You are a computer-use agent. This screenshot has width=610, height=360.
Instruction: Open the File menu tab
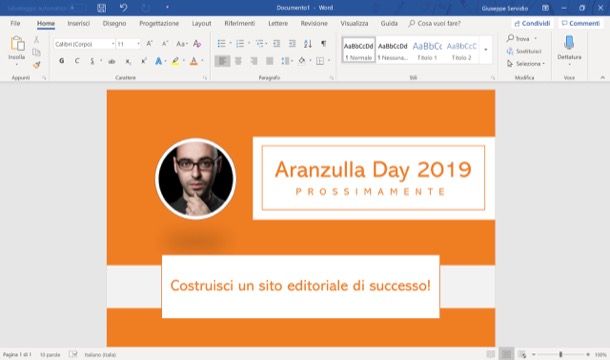pyautogui.click(x=15, y=23)
